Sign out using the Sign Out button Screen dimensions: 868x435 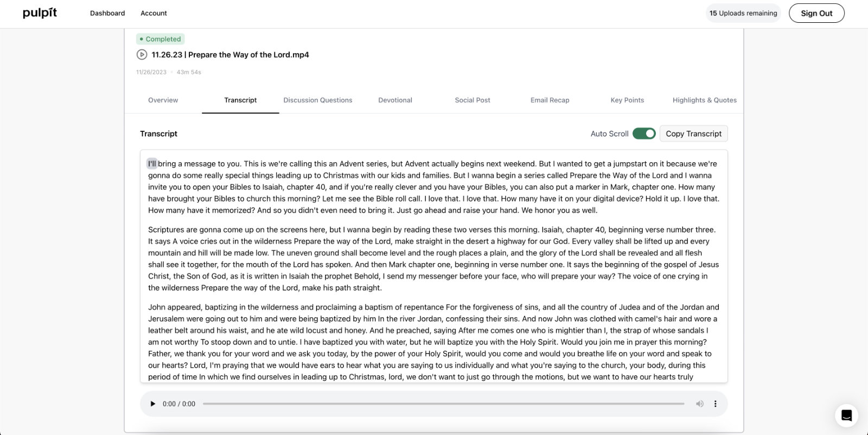[816, 13]
